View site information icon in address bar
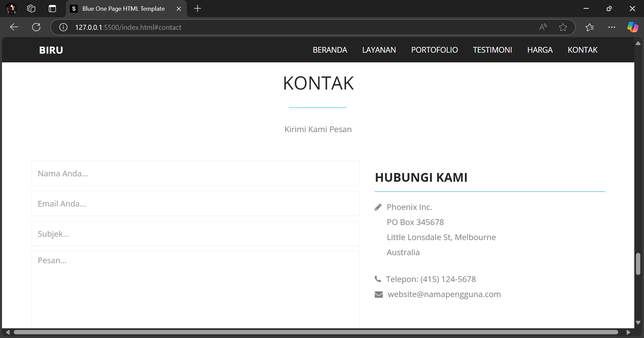This screenshot has width=644, height=338. pyautogui.click(x=63, y=27)
